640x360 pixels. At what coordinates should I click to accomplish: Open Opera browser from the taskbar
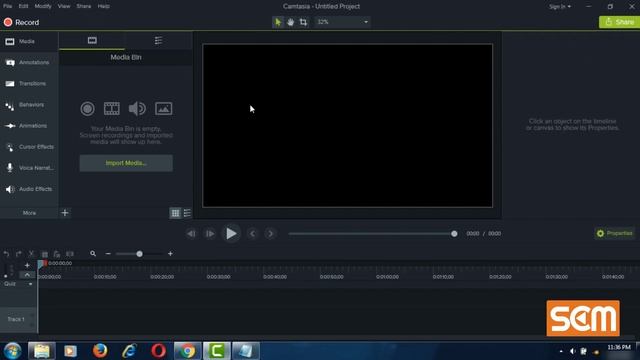pos(158,351)
